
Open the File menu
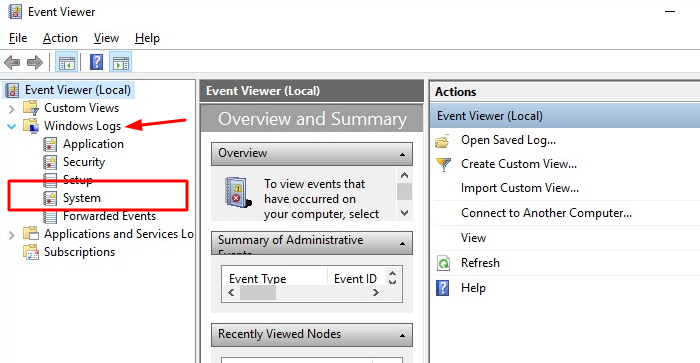18,38
